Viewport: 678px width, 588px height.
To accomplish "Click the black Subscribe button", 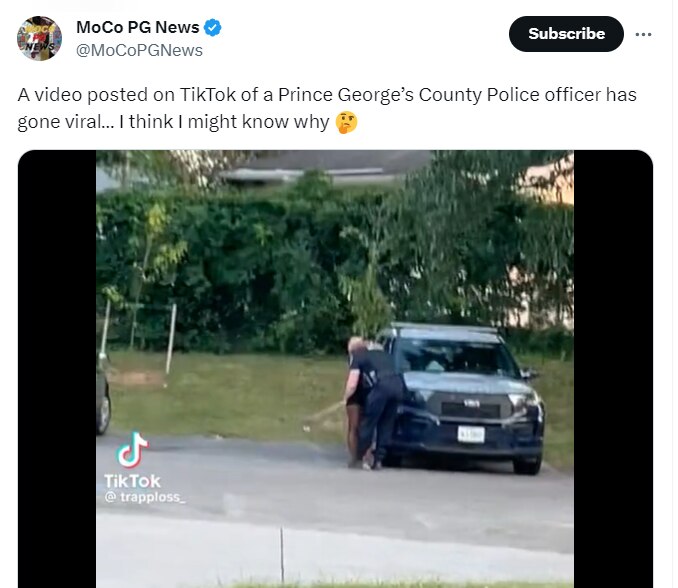I will pos(566,34).
